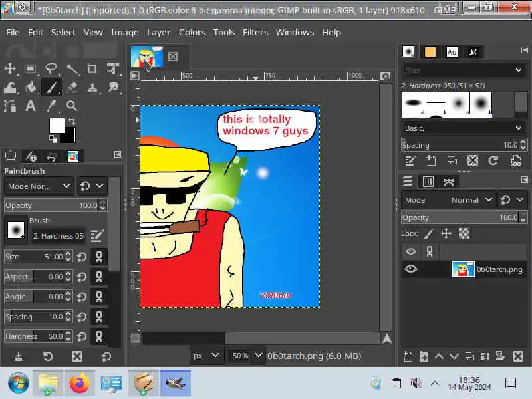
Task: Open brush editor button beside brush name
Action: pos(97,236)
